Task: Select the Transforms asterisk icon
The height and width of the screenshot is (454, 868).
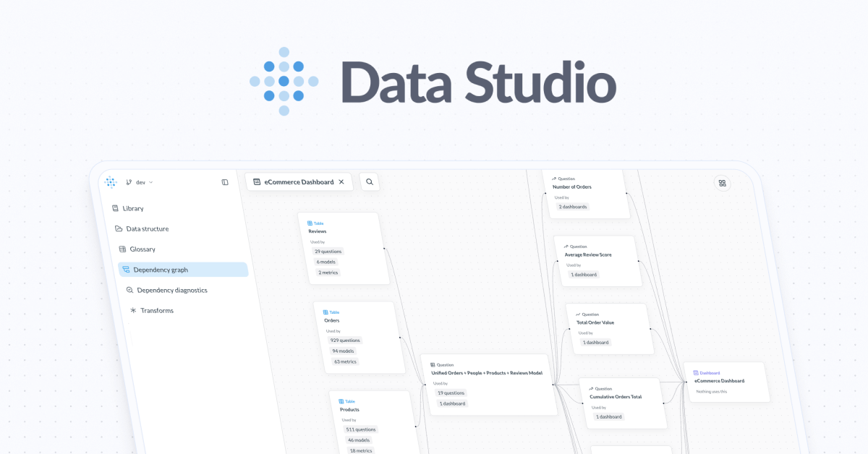Action: (x=132, y=310)
